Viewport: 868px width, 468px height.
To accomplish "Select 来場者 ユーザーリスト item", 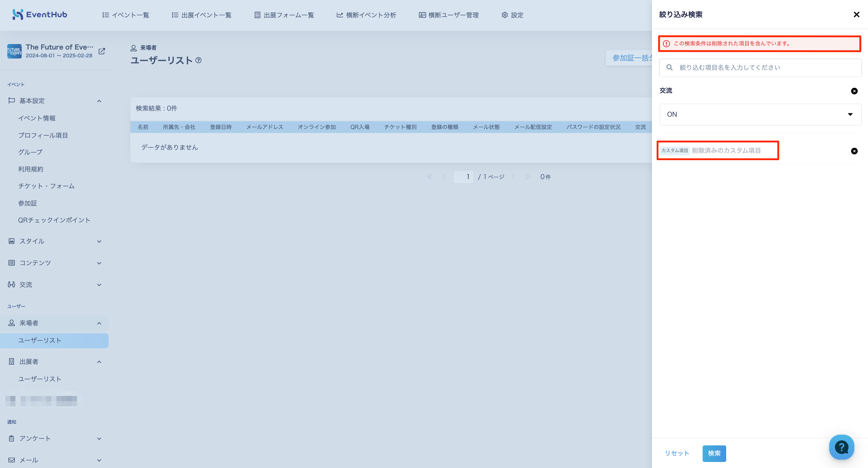I will [x=54, y=340].
